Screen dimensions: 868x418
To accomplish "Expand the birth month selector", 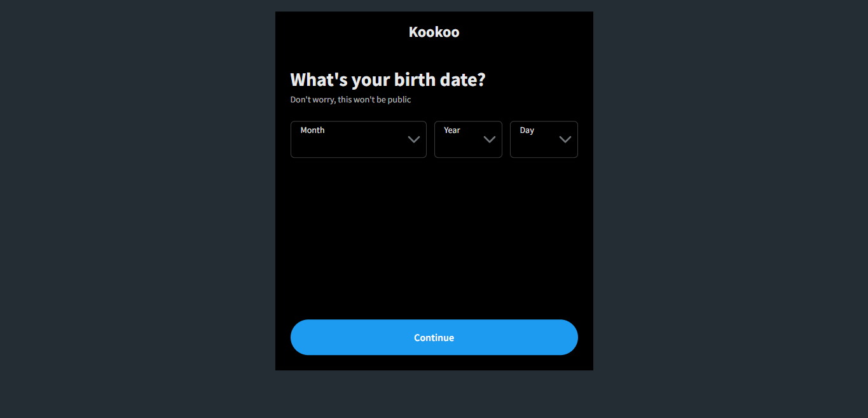I will click(358, 139).
